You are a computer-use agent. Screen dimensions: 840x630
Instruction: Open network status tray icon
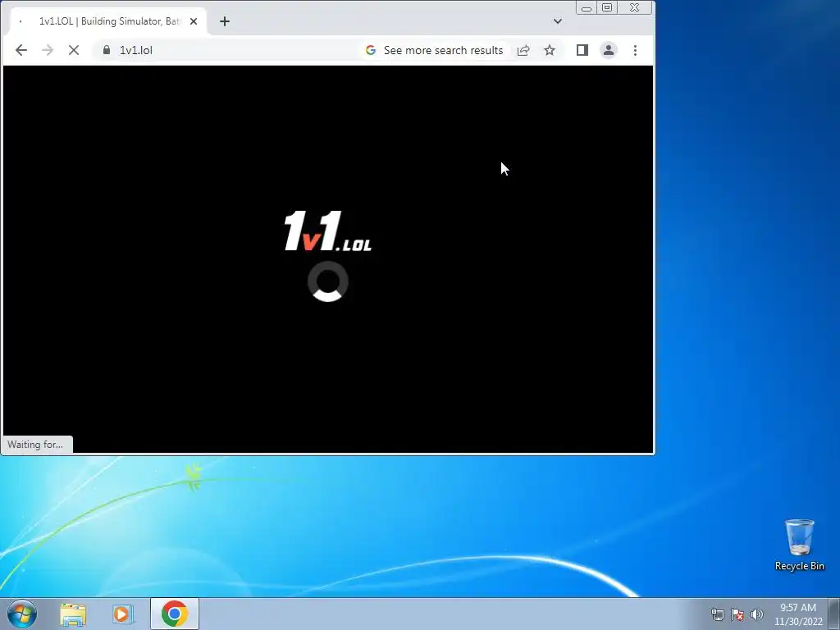[717, 614]
